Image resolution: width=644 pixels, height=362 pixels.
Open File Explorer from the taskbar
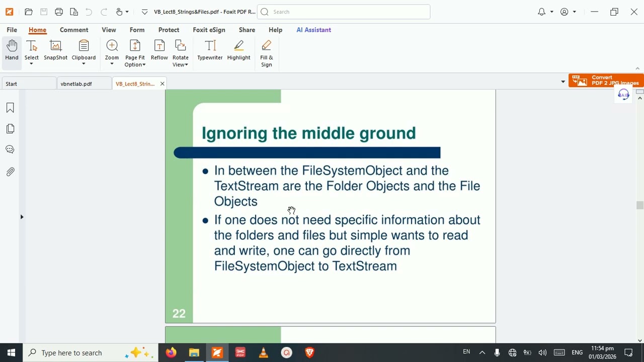(194, 353)
